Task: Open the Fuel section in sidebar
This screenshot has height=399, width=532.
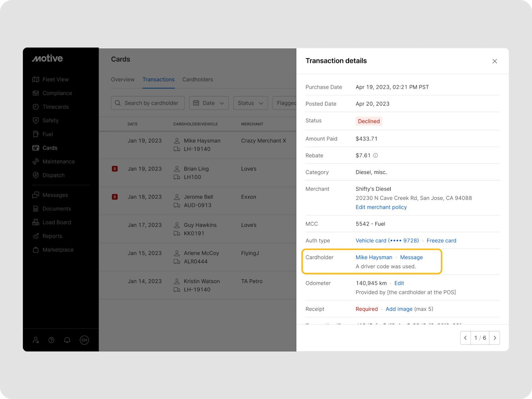Action: [x=47, y=134]
